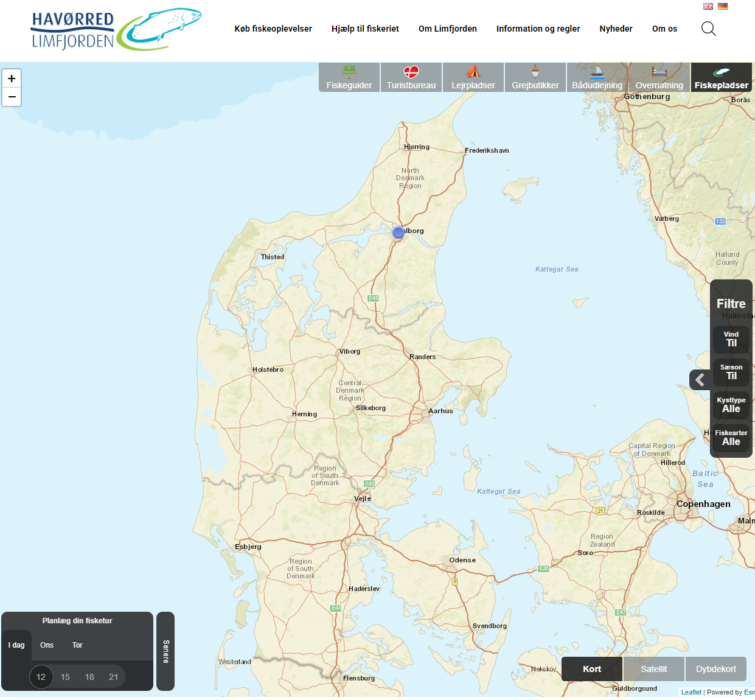Collapse the Filtre panel with arrow
Image resolution: width=755 pixels, height=700 pixels.
[x=700, y=380]
